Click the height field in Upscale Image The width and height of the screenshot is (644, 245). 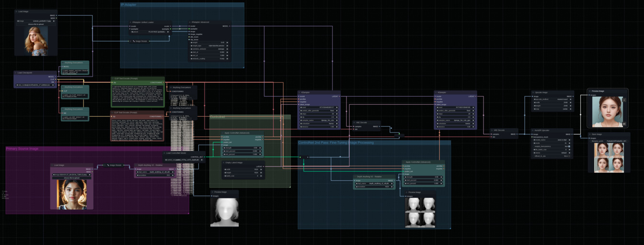(x=552, y=106)
